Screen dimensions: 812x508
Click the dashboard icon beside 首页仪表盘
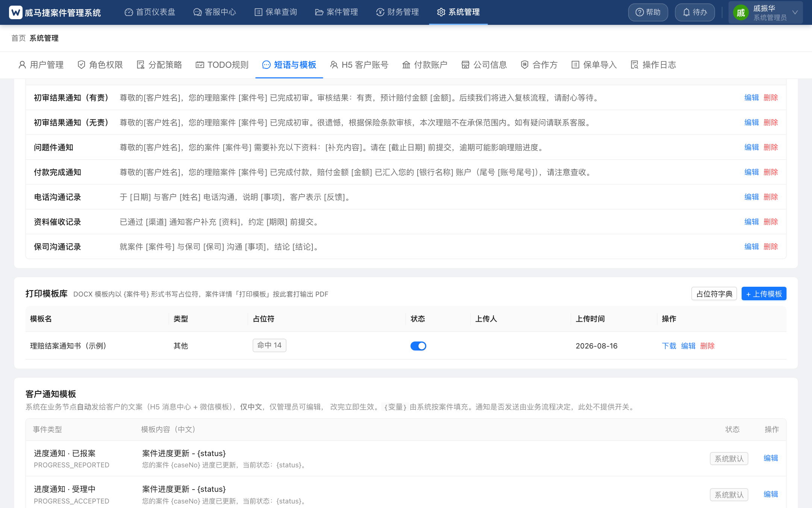129,12
